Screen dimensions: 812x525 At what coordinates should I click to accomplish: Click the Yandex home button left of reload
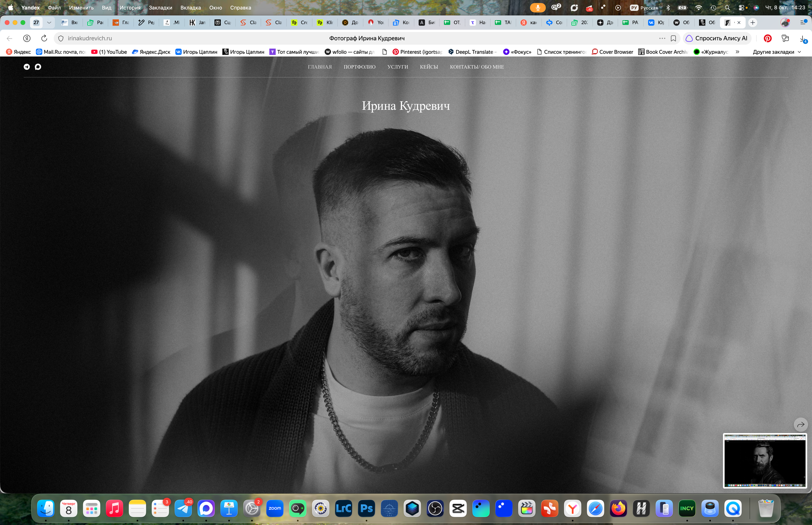(27, 38)
